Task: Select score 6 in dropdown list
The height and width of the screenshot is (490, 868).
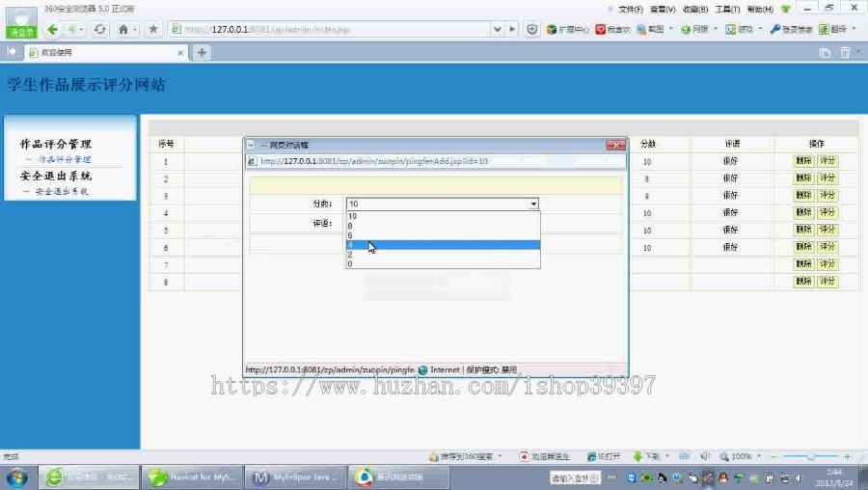Action: point(443,234)
